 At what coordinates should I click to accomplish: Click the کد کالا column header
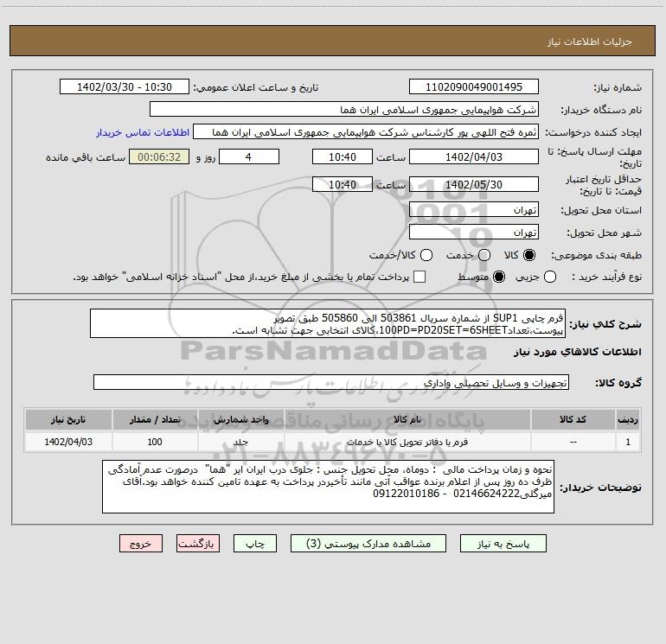click(573, 419)
